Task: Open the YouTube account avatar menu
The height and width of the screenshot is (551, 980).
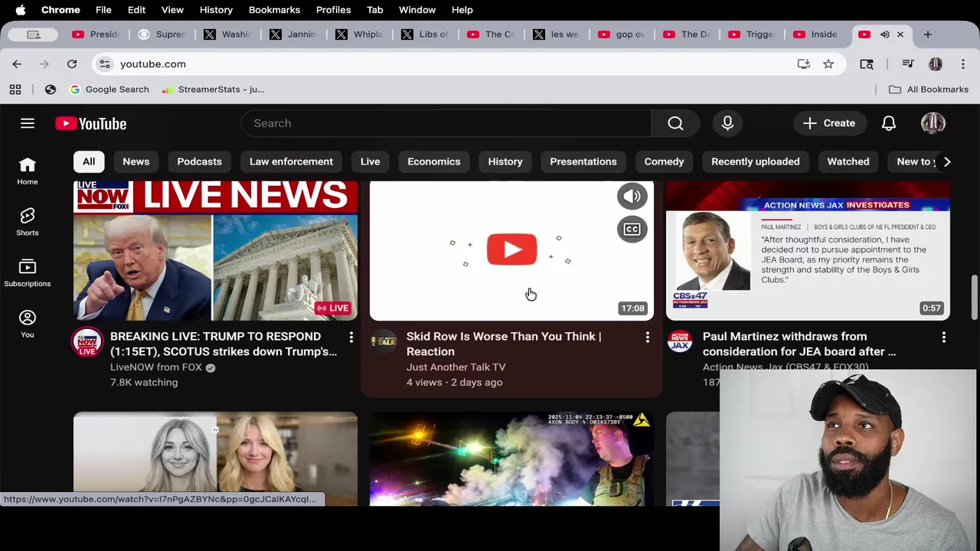Action: tap(933, 123)
